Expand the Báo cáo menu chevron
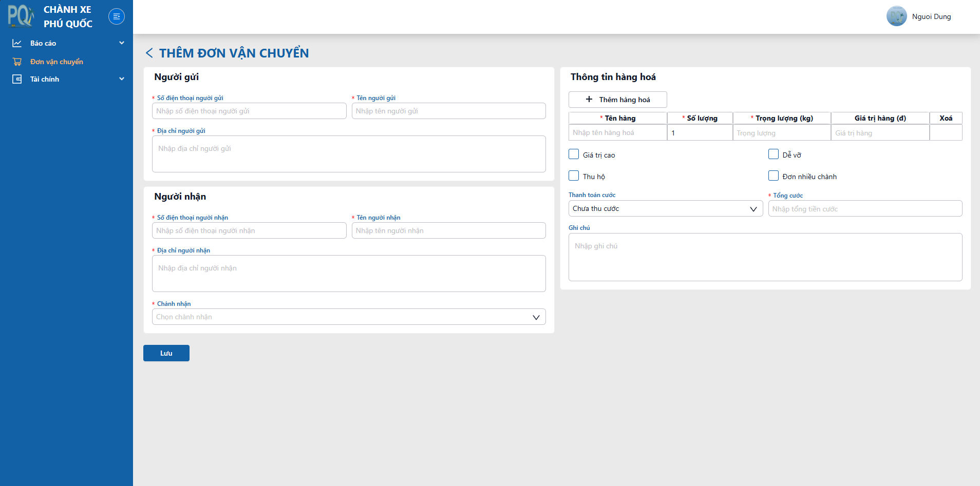 coord(122,43)
